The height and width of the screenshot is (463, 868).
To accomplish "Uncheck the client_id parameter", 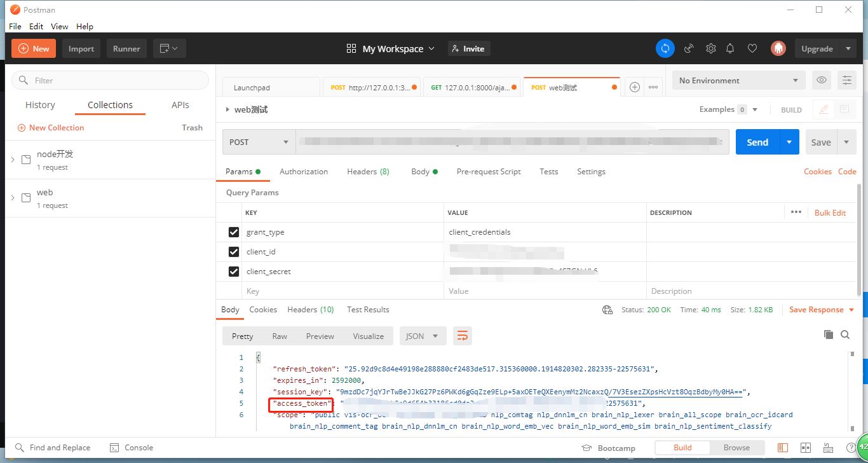I will pyautogui.click(x=234, y=252).
